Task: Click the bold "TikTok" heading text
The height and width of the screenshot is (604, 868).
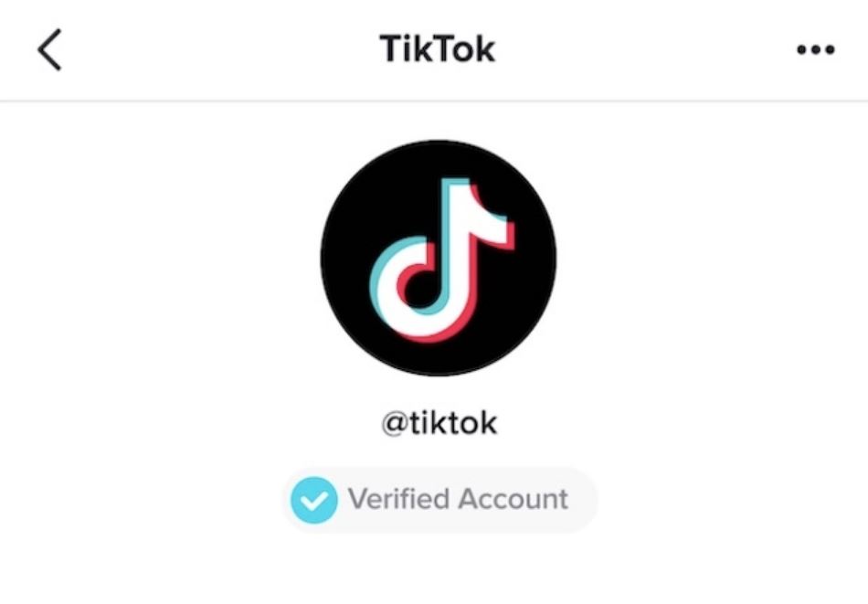Action: click(x=438, y=48)
